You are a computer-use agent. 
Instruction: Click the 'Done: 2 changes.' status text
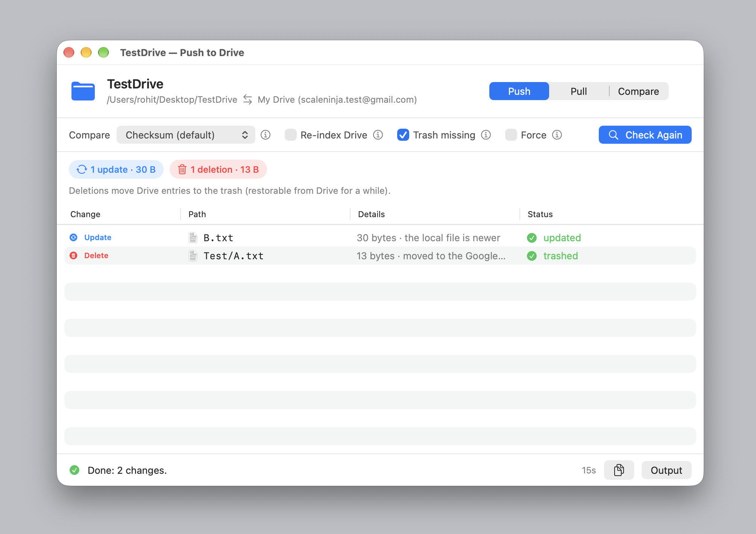click(x=127, y=470)
